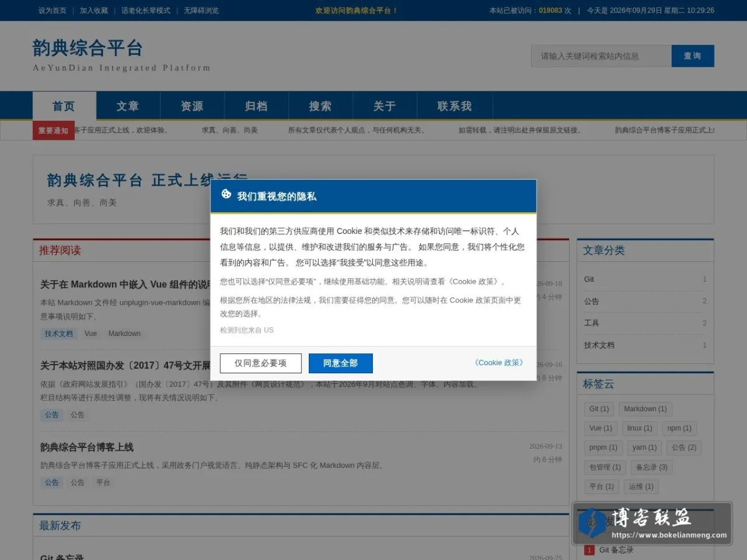Click the 最新发布 section heading
The image size is (747, 560).
click(x=60, y=525)
